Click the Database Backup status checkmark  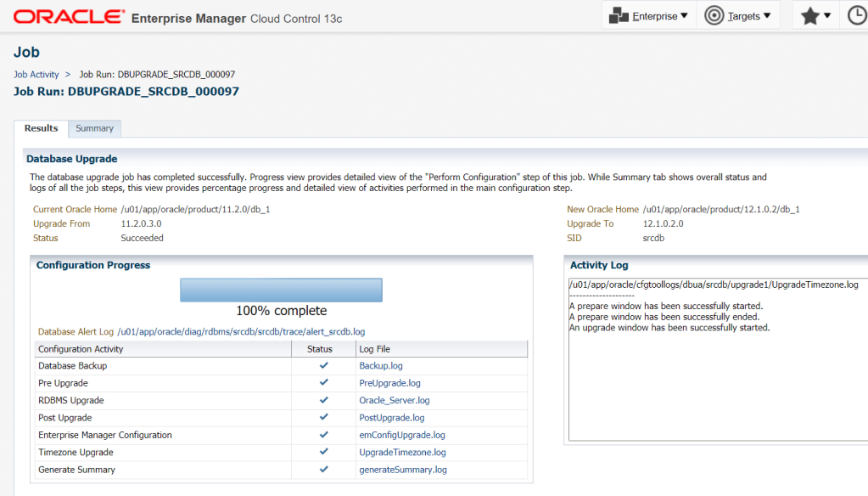pyautogui.click(x=323, y=365)
